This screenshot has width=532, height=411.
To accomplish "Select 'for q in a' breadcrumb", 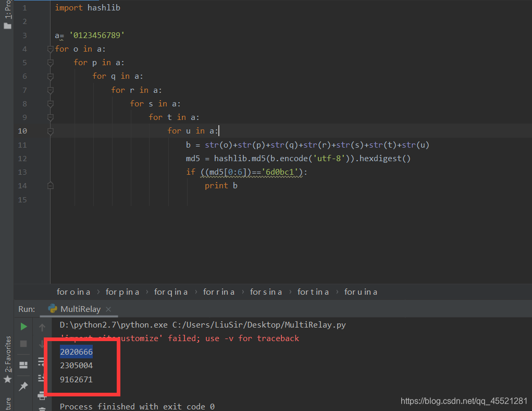I will click(x=171, y=292).
